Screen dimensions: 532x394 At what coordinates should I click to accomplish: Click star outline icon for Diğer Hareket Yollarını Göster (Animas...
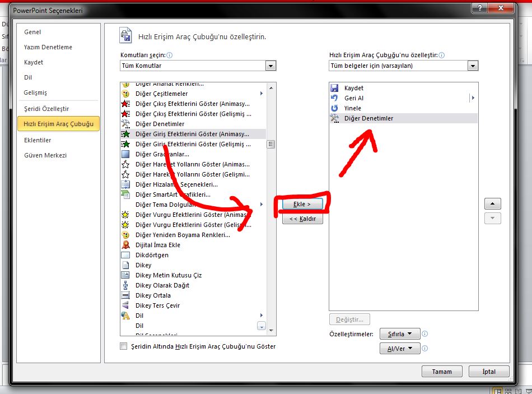pyautogui.click(x=125, y=164)
